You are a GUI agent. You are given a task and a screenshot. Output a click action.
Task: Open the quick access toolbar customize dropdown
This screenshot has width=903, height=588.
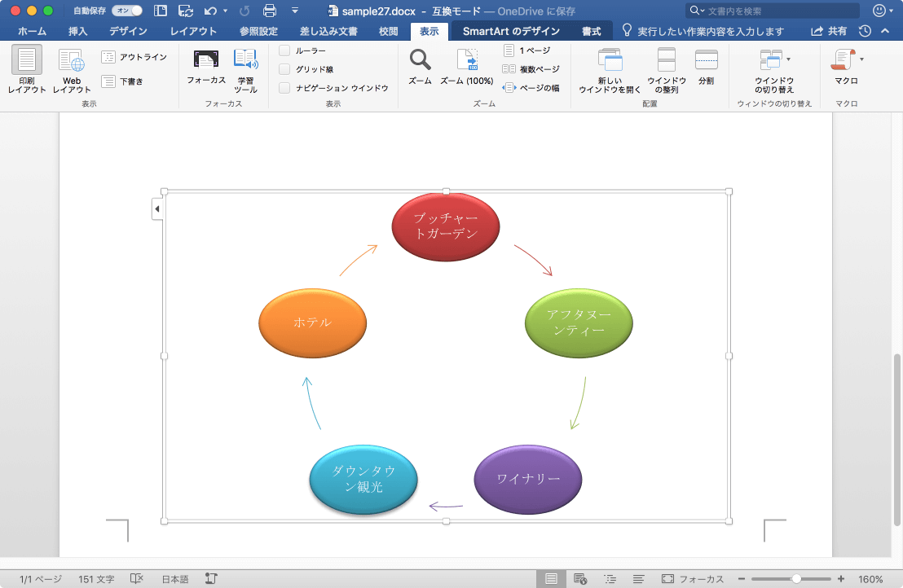click(x=295, y=11)
